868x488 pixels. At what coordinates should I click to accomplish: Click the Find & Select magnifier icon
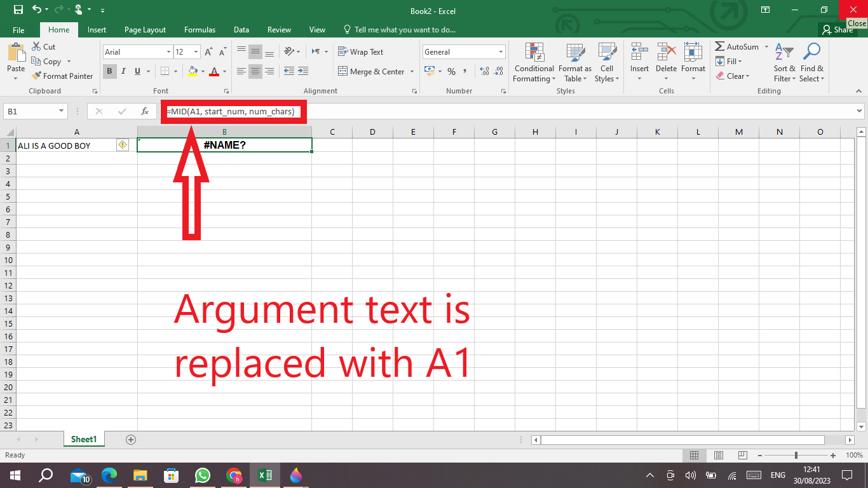pos(811,52)
